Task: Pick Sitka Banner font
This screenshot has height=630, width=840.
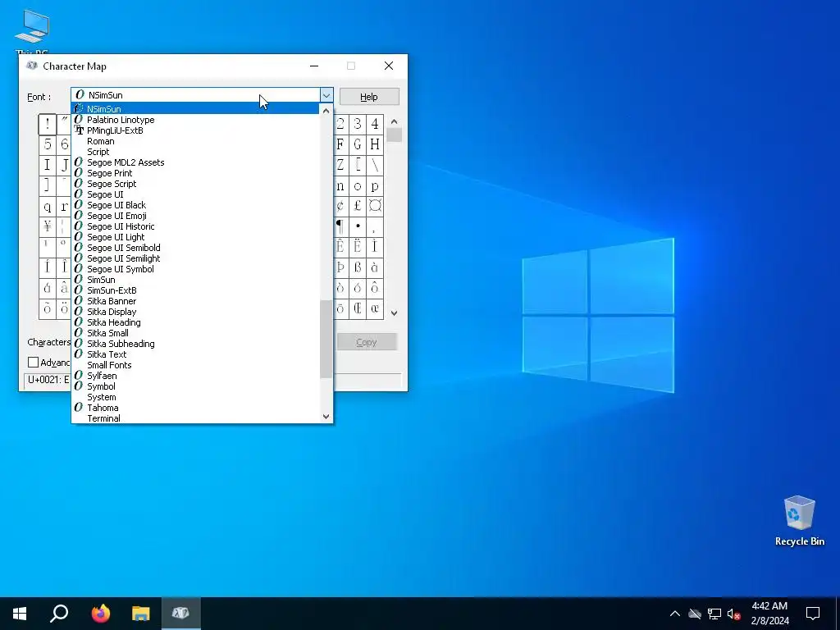Action: point(195,301)
